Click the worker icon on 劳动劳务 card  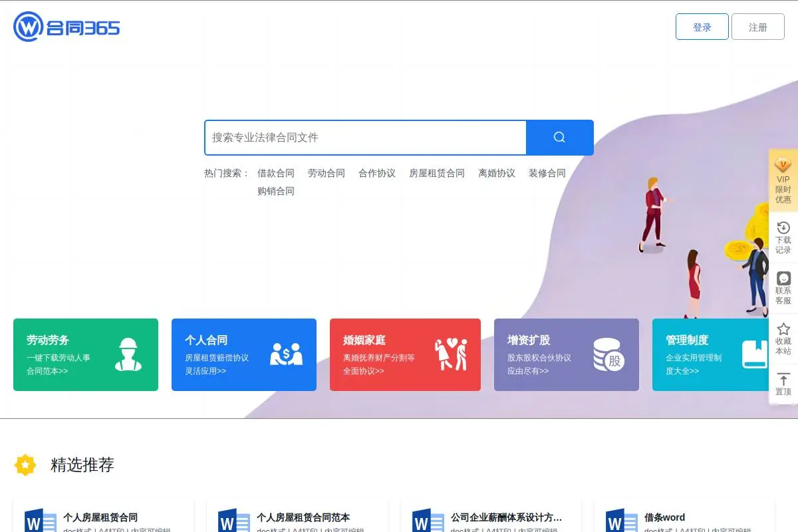[x=128, y=354]
